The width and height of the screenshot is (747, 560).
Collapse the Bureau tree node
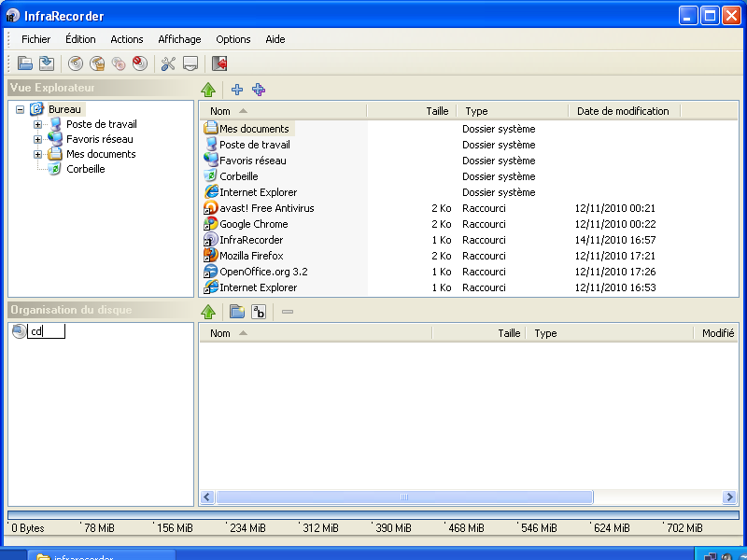point(21,109)
